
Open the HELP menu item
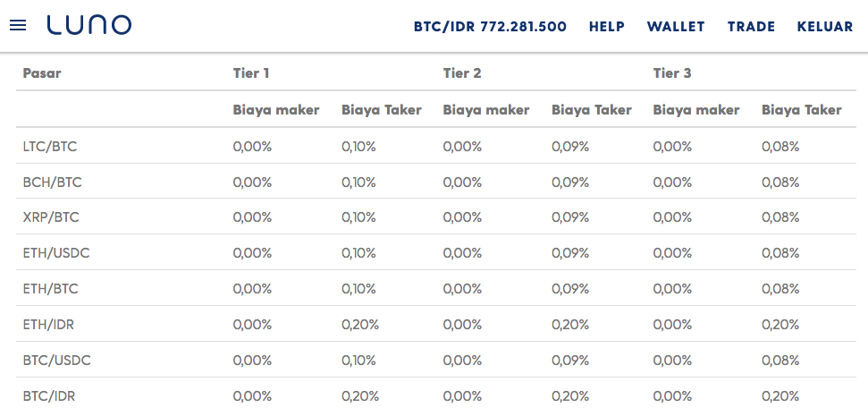(607, 27)
